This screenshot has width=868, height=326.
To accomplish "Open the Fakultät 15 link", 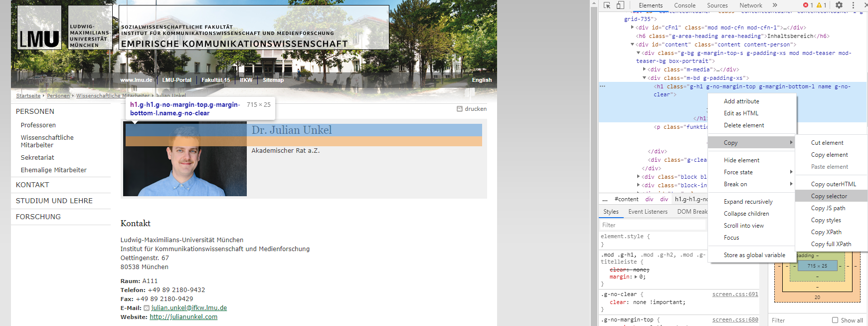I will (x=215, y=80).
